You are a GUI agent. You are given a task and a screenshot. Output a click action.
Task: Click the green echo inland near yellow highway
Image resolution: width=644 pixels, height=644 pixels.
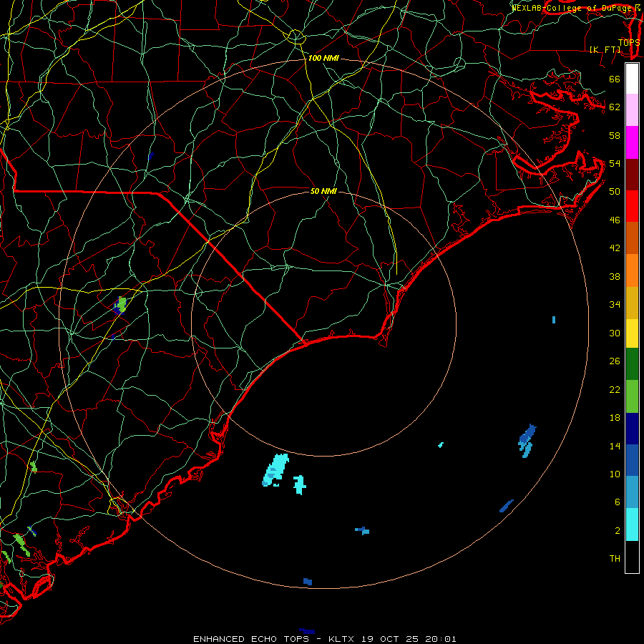(121, 305)
